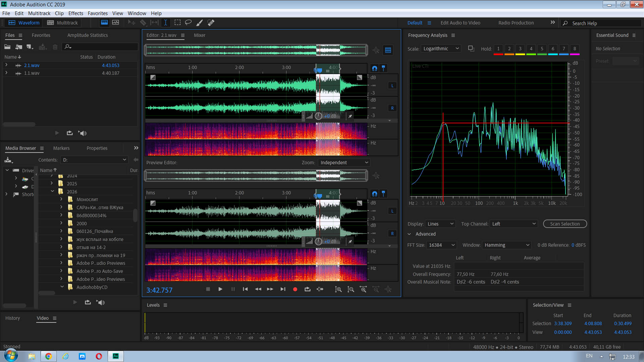Viewport: 644px width, 362px height.
Task: Open the Zoom Independent dropdown
Action: tap(344, 163)
